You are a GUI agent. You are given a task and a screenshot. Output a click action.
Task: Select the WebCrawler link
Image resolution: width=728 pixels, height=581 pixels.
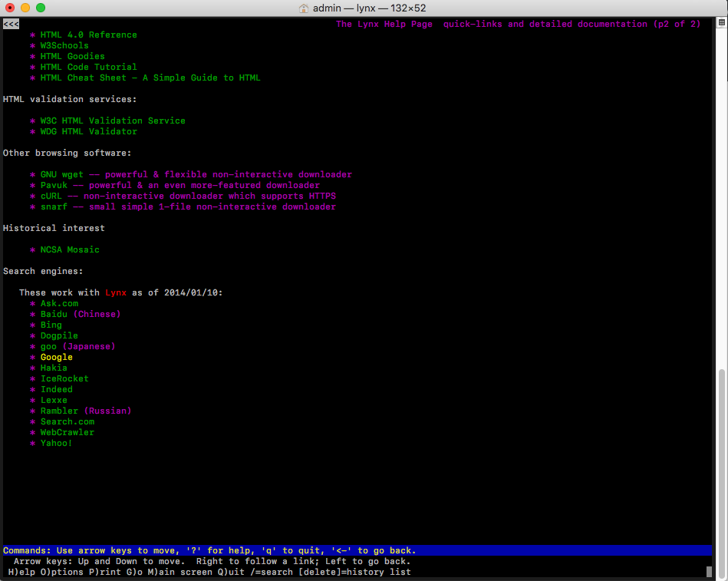68,432
